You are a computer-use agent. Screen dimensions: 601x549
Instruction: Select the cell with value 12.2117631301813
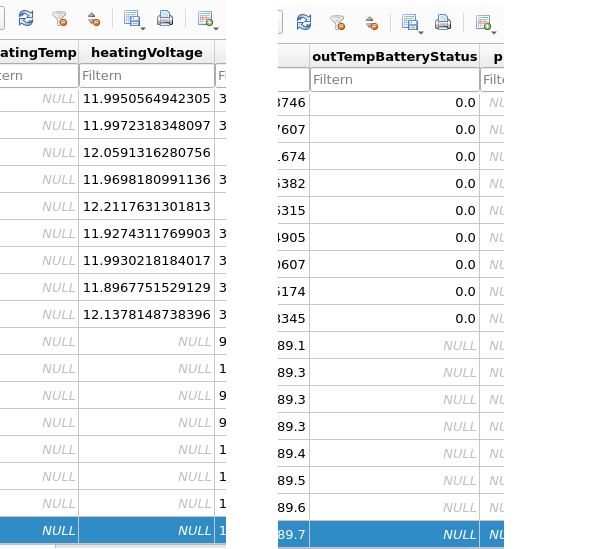point(146,206)
